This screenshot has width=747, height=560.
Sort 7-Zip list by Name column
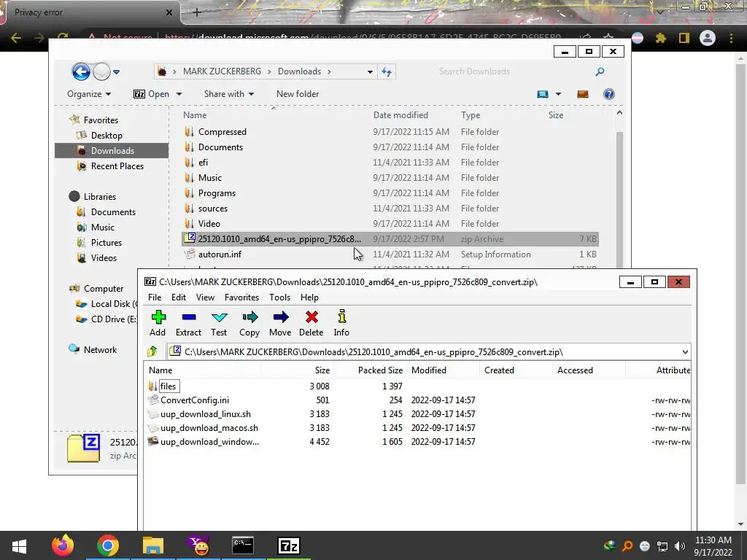pos(160,370)
